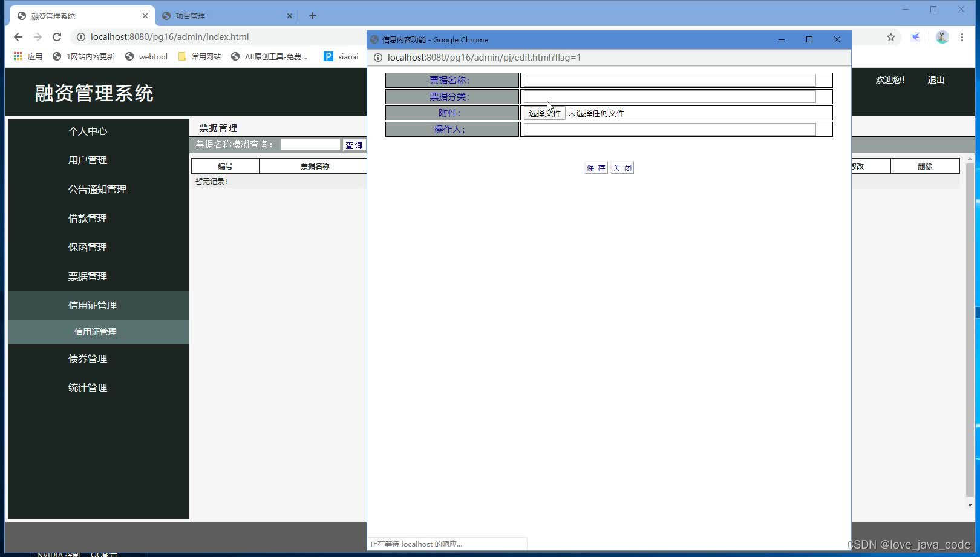
Task: Click the bird extension icon
Action: pyautogui.click(x=916, y=37)
